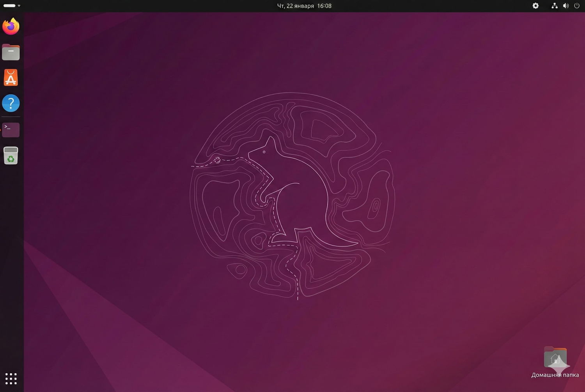The width and height of the screenshot is (585, 392).
Task: Open the Files file manager
Action: 11,52
